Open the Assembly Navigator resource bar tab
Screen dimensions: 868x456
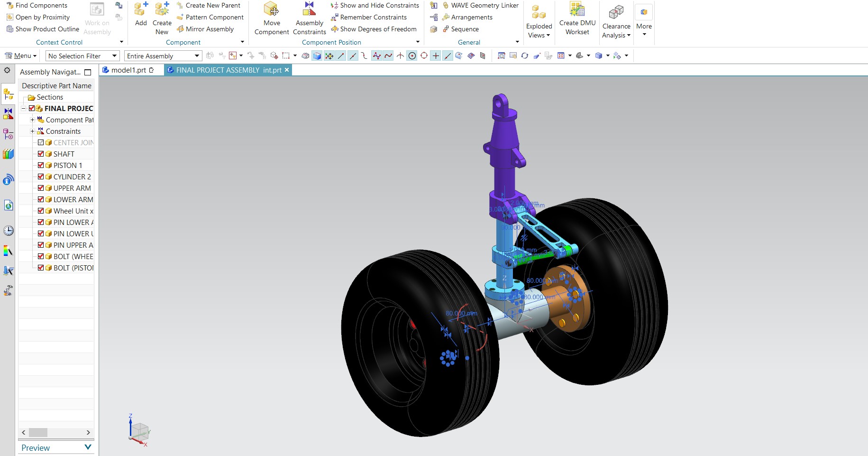click(9, 94)
